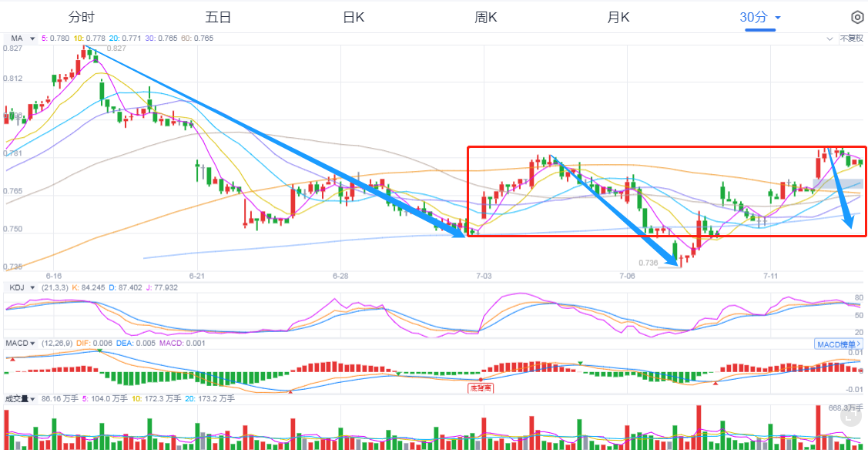Screen dimensions: 868x453
Task: Click the 6-28 date label
Action: tap(340, 276)
